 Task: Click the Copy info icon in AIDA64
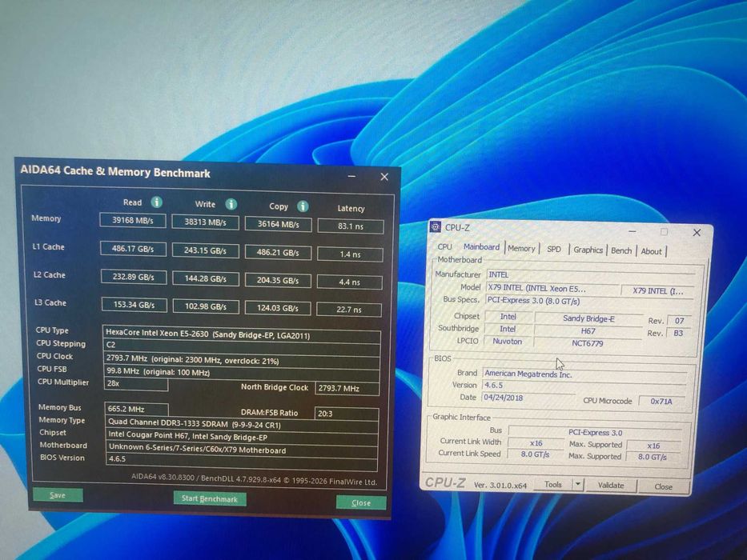(303, 206)
